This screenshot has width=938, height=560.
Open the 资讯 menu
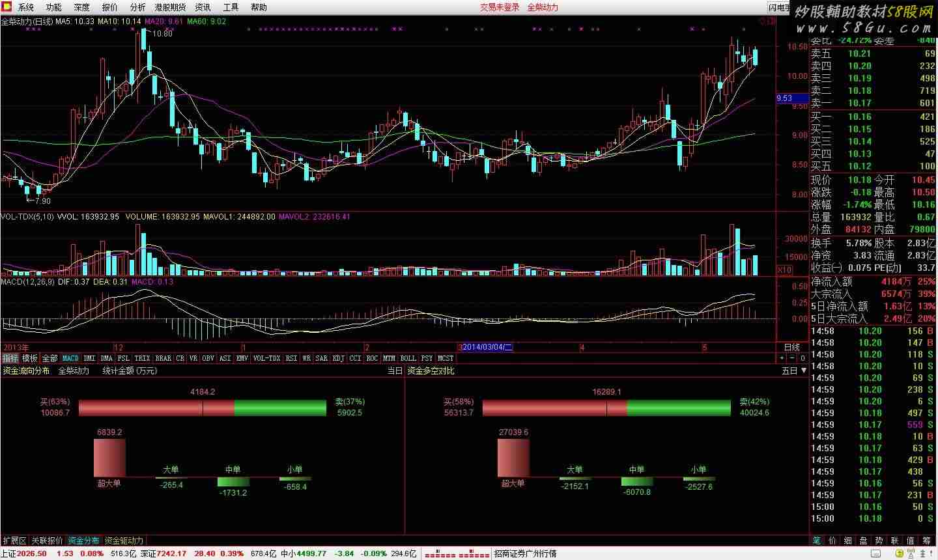pos(203,7)
